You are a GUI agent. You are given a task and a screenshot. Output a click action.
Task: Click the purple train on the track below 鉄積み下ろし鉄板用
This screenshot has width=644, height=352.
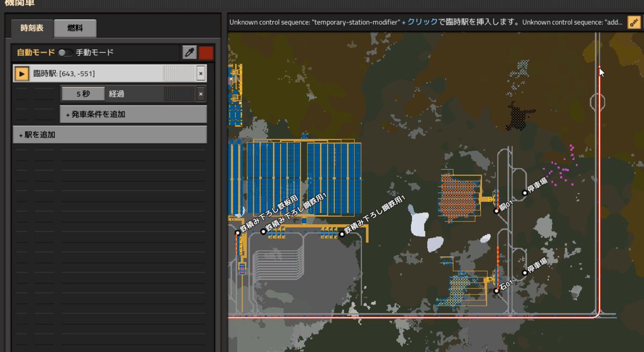(242, 268)
